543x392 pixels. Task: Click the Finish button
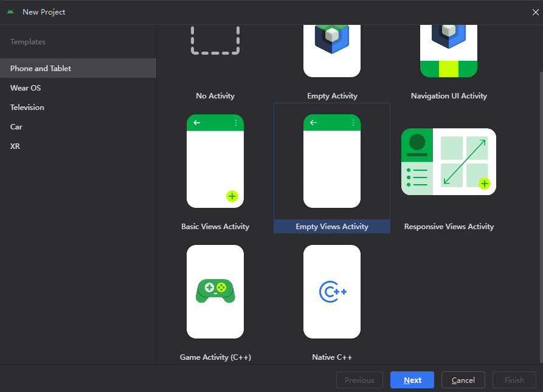click(514, 380)
